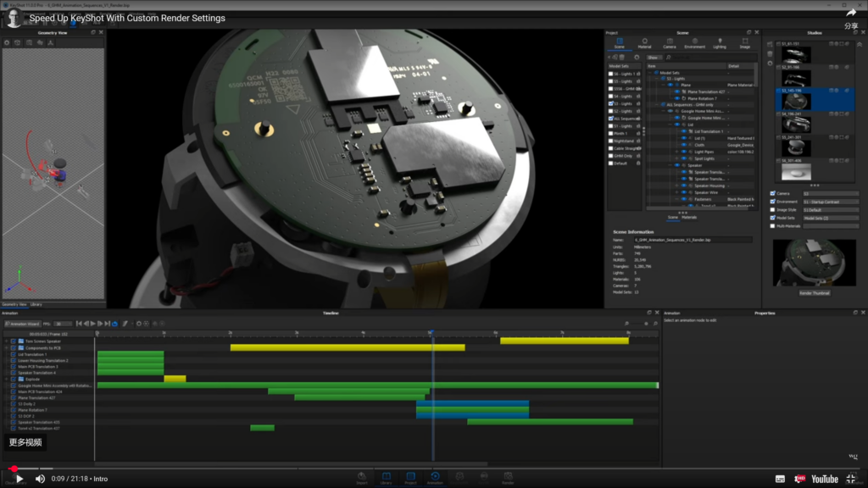Screen dimensions: 868x488
Task: Open video on YouTube logo link
Action: click(825, 480)
